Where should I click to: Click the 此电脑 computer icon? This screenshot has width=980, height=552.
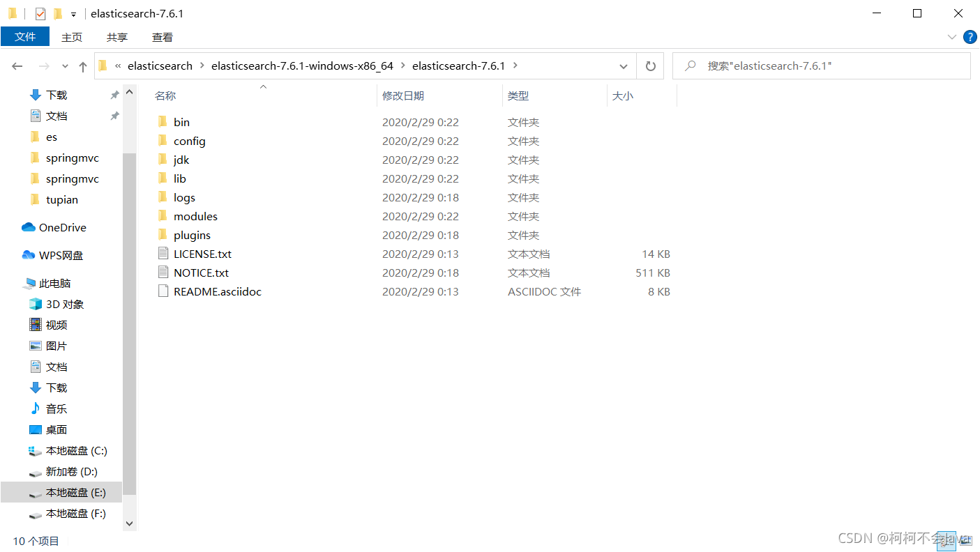(x=29, y=283)
